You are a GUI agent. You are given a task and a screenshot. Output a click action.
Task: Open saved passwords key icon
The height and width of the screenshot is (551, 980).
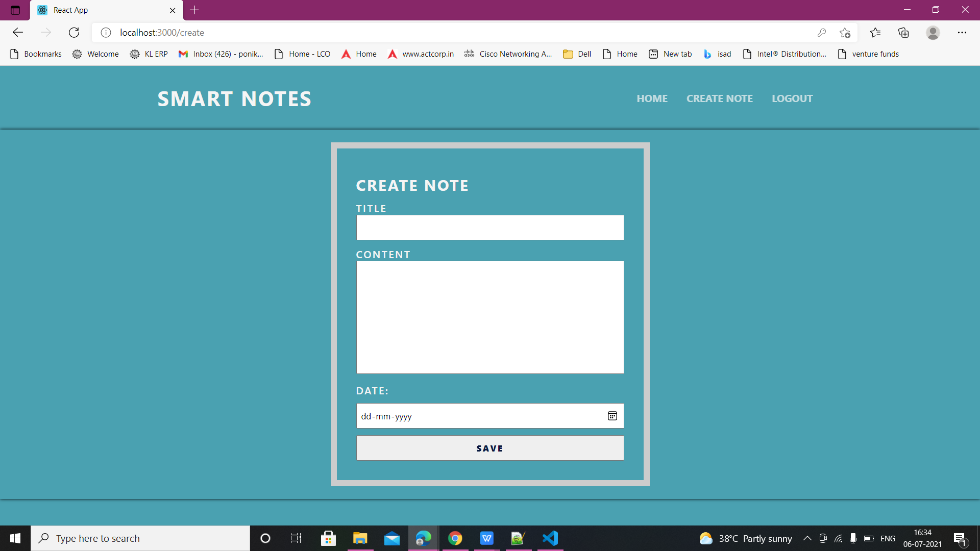(x=821, y=33)
